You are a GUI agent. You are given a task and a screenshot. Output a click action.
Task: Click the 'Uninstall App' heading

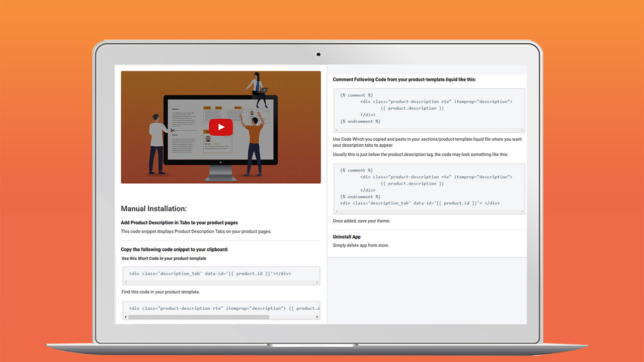coord(347,237)
